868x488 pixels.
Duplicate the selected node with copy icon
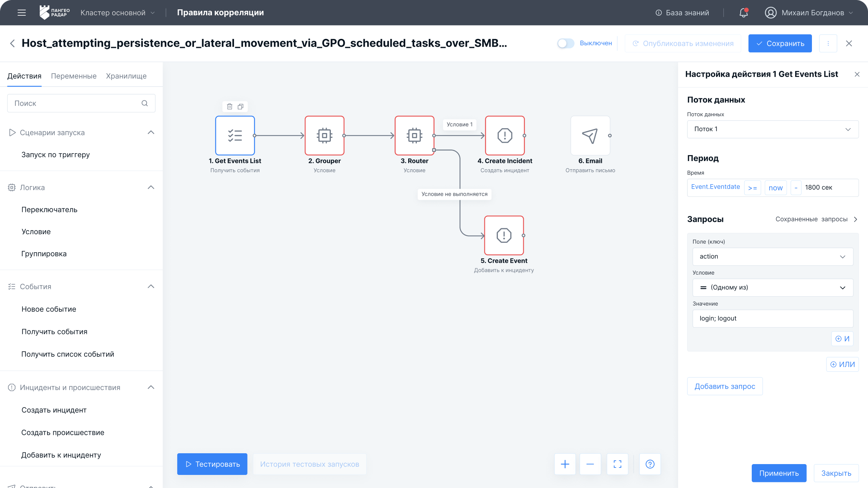pos(240,106)
